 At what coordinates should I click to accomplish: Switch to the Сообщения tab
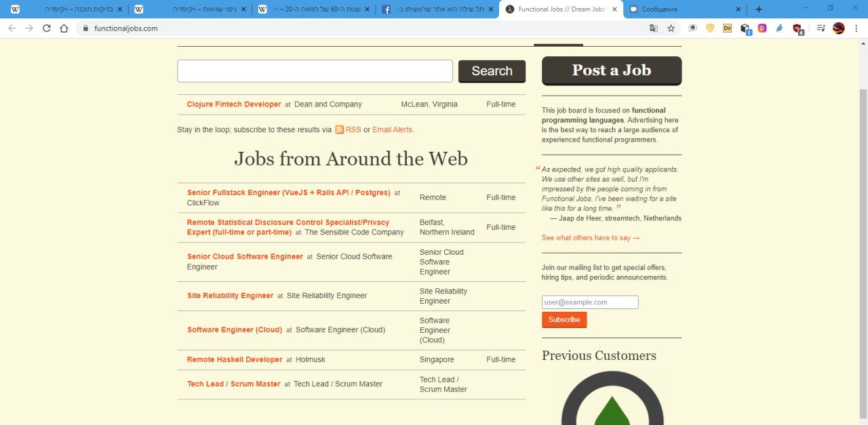point(685,9)
